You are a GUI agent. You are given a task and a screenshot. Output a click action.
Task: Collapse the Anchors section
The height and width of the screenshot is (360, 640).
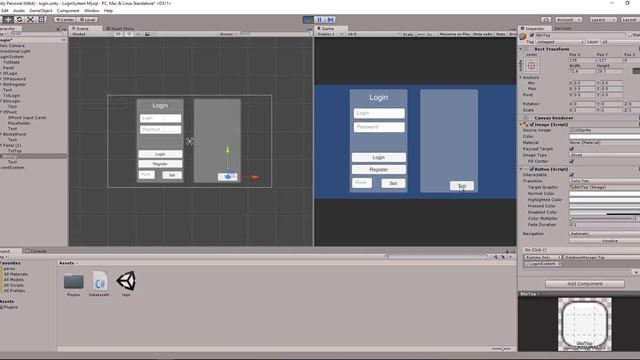click(521, 77)
